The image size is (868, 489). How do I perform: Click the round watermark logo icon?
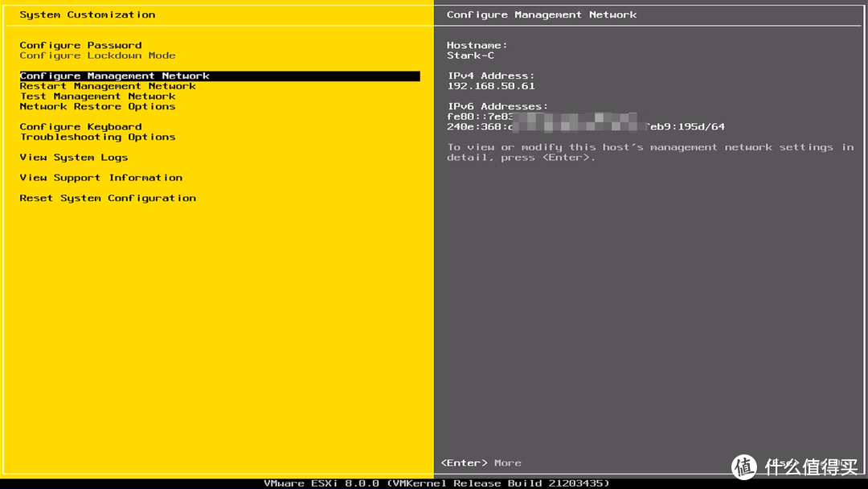point(743,466)
